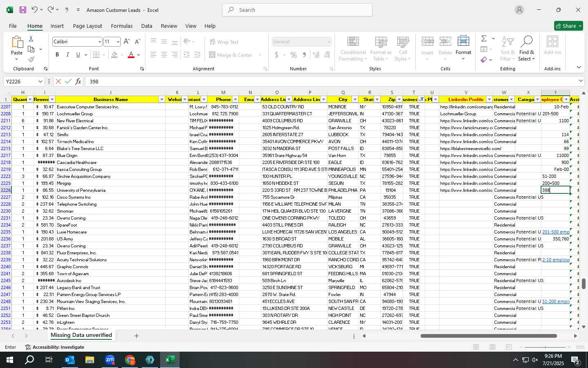Collapse the ribbon with the chevron

pyautogui.click(x=579, y=67)
